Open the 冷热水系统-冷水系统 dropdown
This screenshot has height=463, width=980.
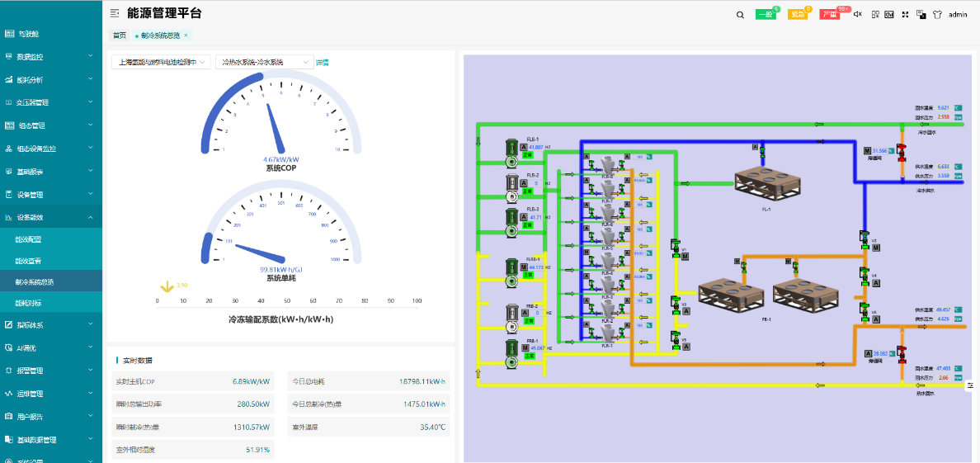point(264,62)
